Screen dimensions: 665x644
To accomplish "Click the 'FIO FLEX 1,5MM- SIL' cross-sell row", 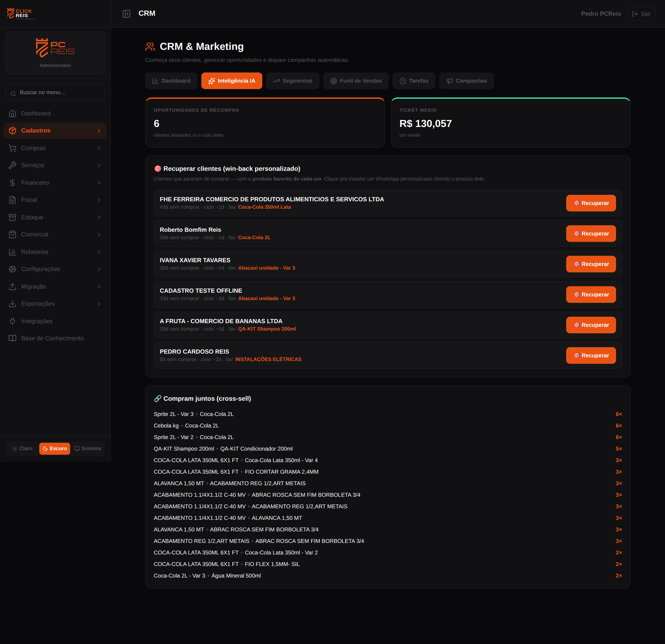I will click(x=388, y=564).
